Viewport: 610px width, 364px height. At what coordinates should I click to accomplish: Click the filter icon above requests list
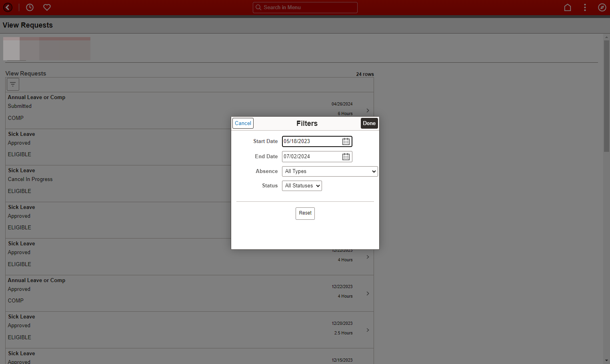pos(13,84)
